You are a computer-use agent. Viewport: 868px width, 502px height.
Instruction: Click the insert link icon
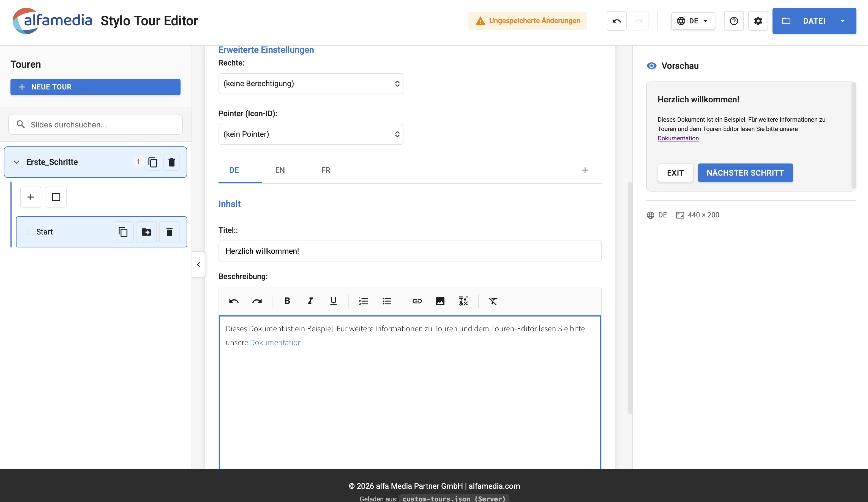417,301
